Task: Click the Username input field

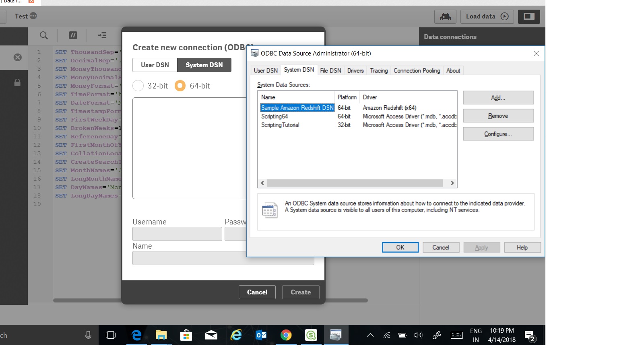Action: tap(177, 234)
